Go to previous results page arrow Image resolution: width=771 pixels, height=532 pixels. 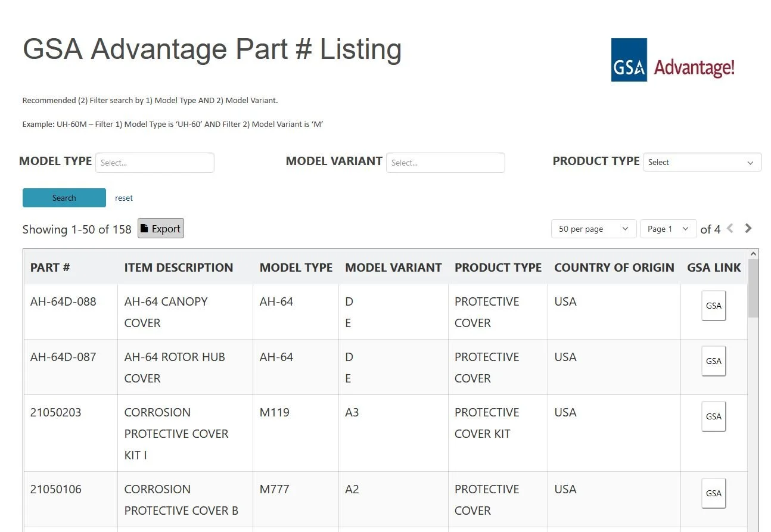pos(730,228)
